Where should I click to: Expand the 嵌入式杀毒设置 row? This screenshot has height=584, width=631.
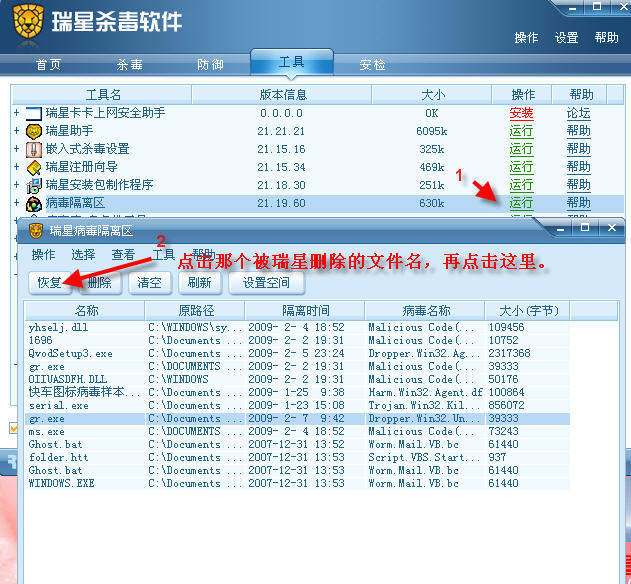point(16,149)
